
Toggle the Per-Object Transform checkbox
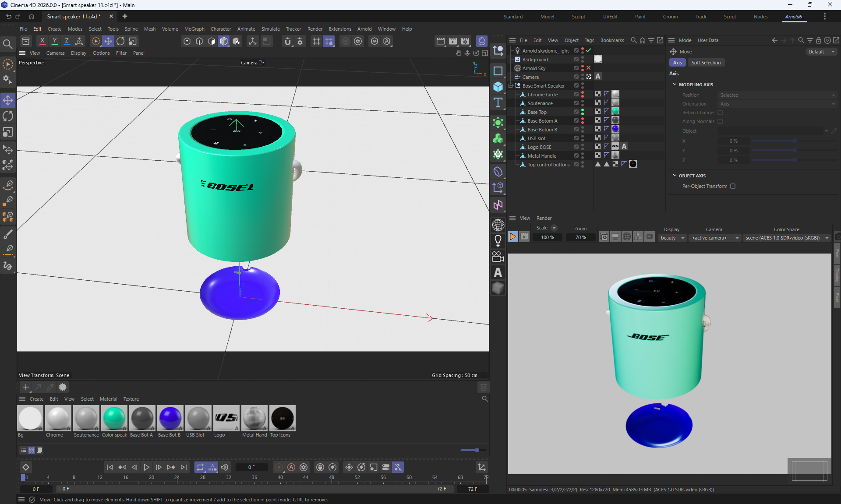(x=733, y=186)
